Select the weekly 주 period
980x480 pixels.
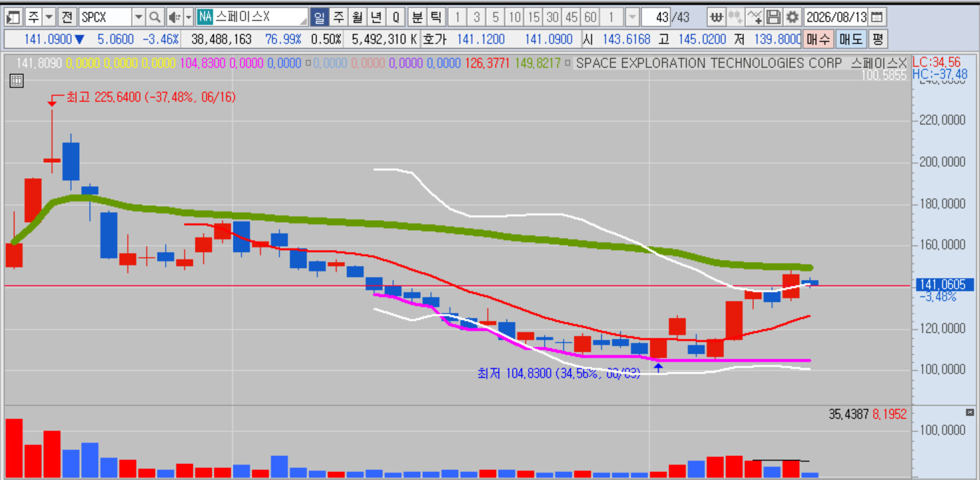(x=338, y=17)
